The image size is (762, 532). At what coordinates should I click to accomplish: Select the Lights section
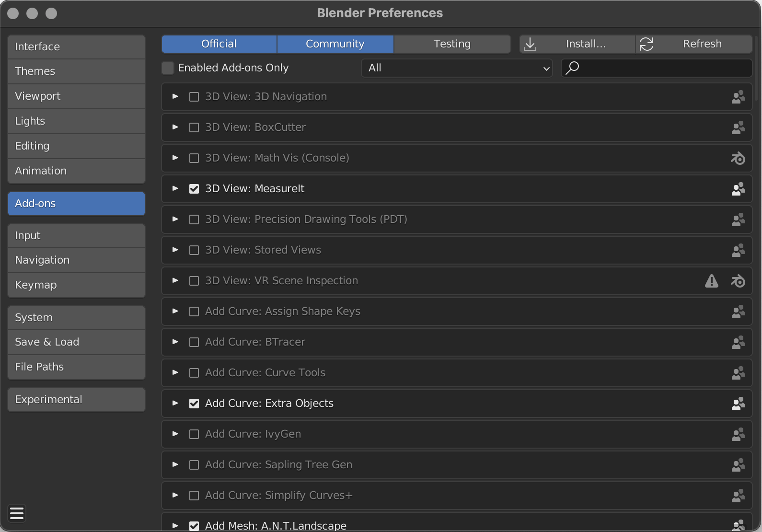tap(77, 121)
